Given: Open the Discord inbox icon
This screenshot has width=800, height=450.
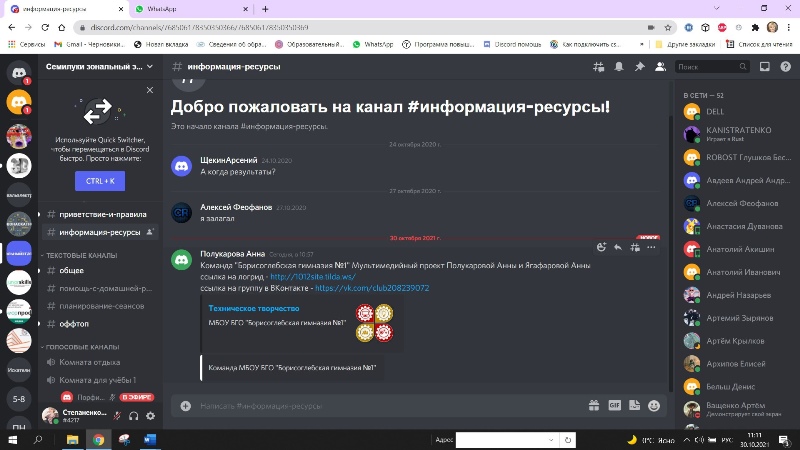Looking at the screenshot, I should [764, 67].
